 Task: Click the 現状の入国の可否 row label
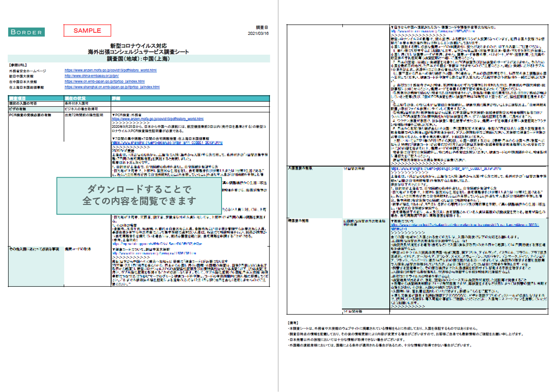(x=23, y=103)
